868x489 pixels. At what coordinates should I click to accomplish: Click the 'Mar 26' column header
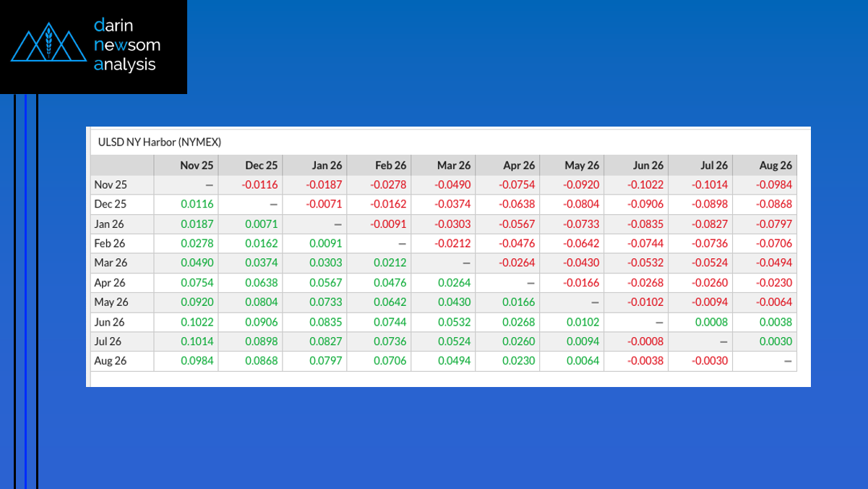pyautogui.click(x=454, y=166)
